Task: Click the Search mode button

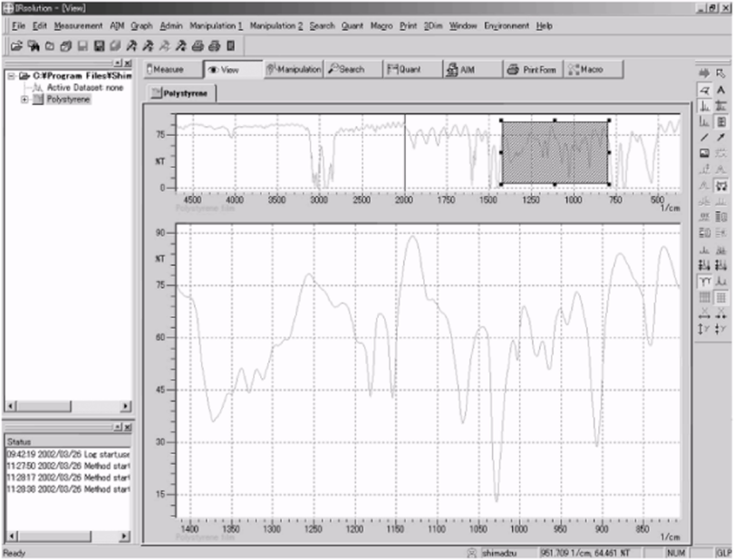Action: pos(353,69)
